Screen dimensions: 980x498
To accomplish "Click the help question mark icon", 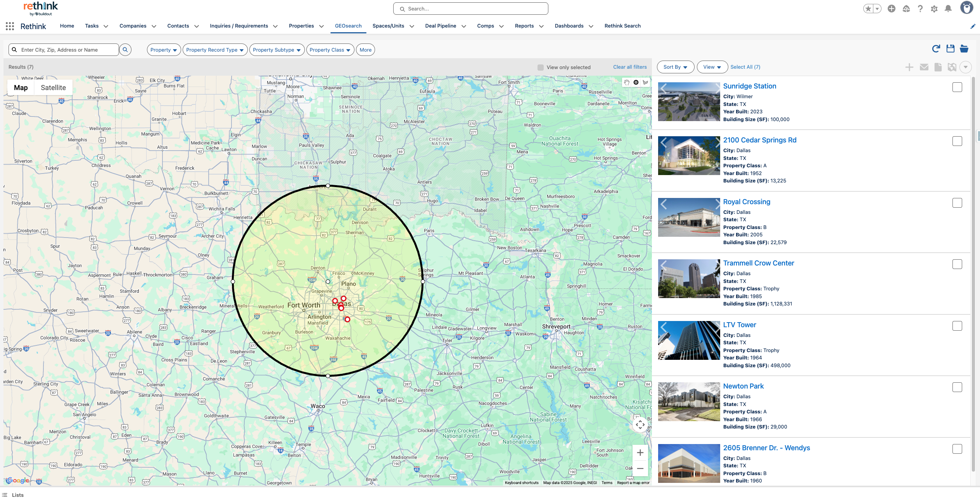I will [x=920, y=9].
